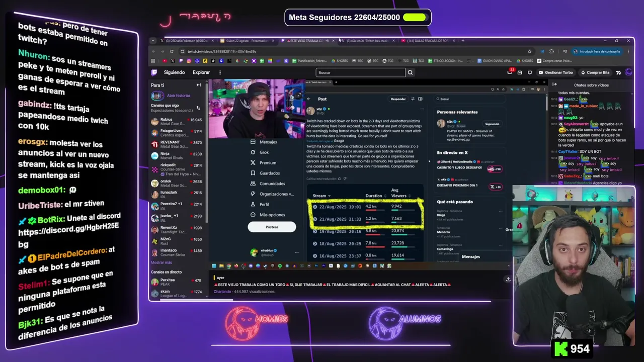Viewport: 644px width, 362px height.
Task: Collapse the chat panel arrow
Action: [554, 85]
